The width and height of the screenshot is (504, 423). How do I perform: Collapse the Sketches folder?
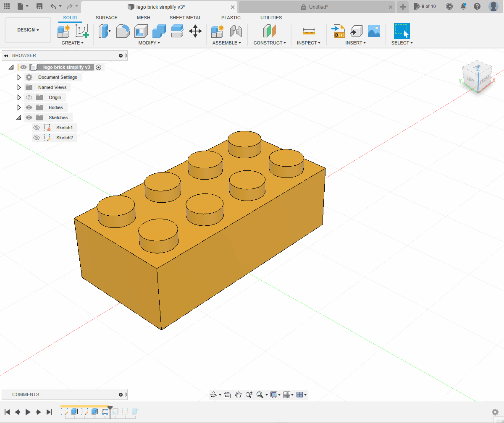[18, 117]
